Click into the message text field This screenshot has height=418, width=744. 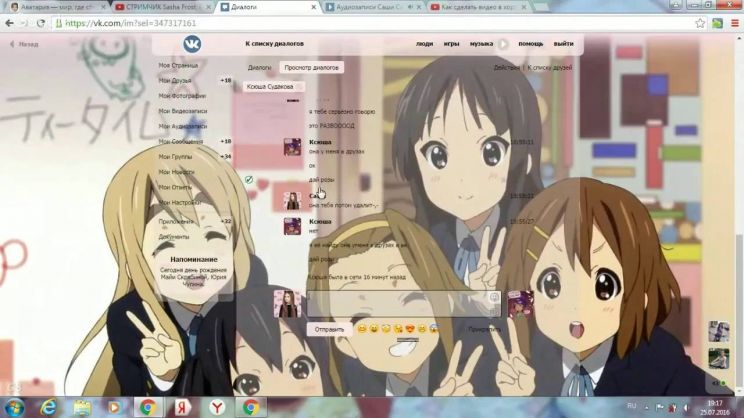(403, 304)
